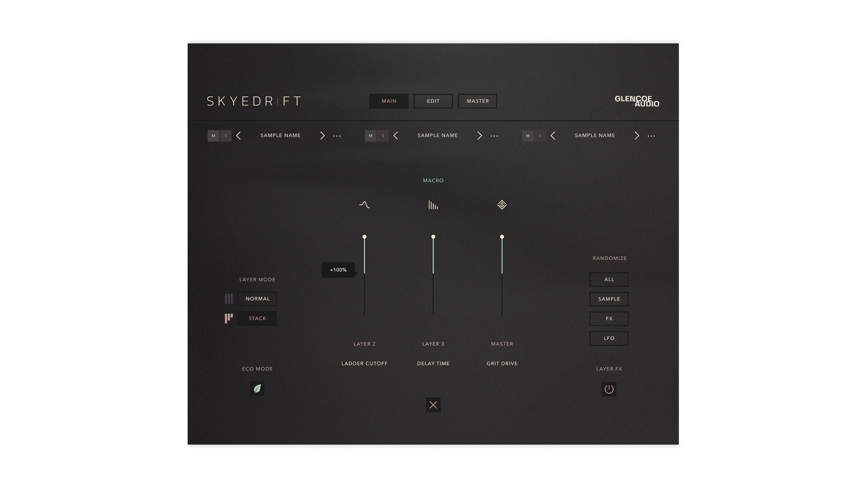Mute the second sample layer

pos(371,136)
